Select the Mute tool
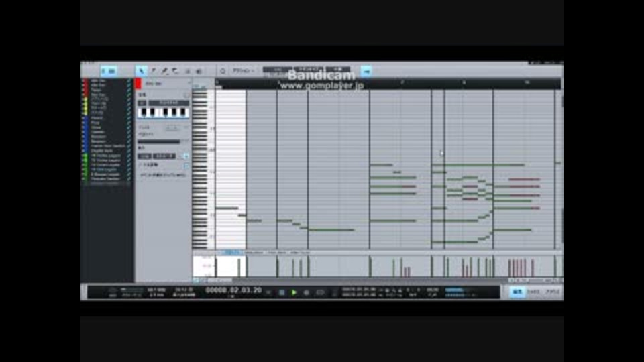 187,71
